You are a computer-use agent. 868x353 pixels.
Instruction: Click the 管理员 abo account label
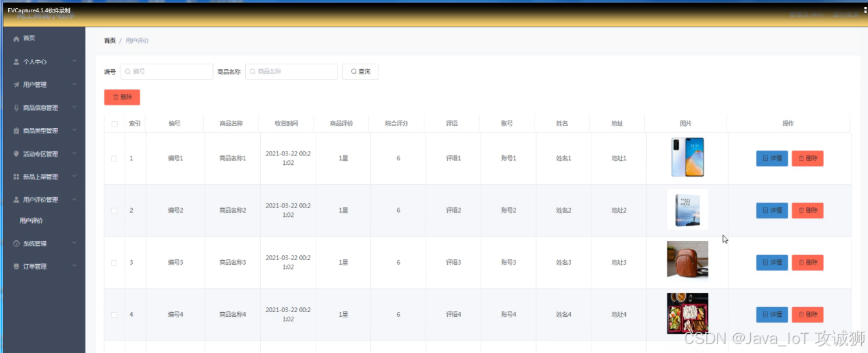click(x=806, y=14)
